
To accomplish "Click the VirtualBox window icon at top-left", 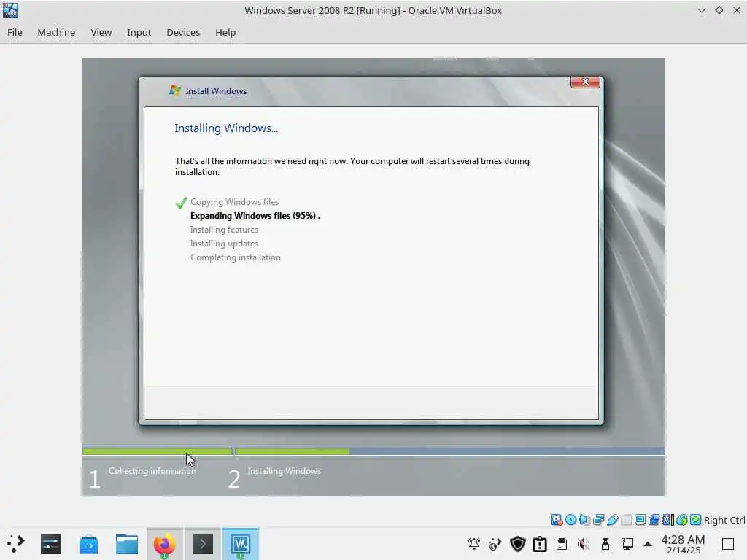I will click(x=10, y=10).
